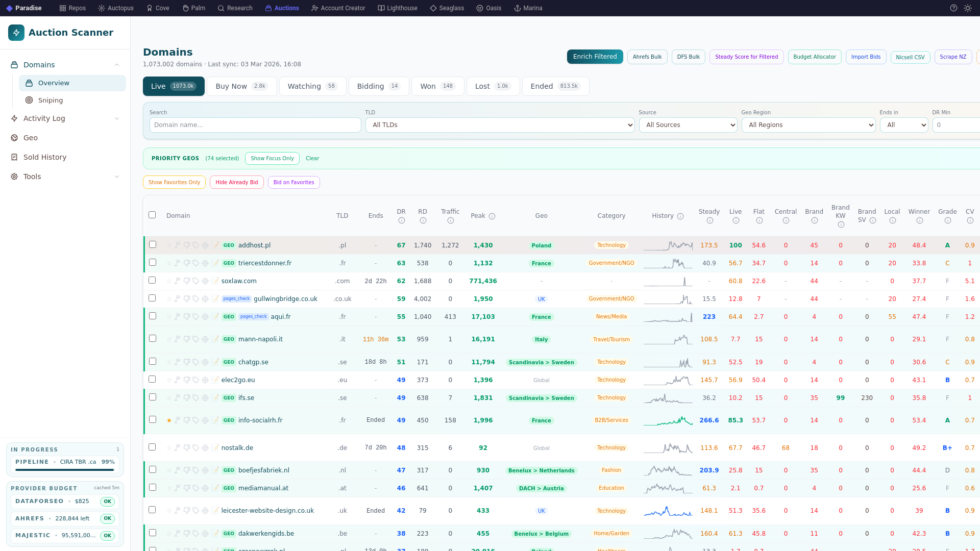This screenshot has height=551, width=980.
Task: Open the note editor for elec2go.eu
Action: tap(216, 380)
